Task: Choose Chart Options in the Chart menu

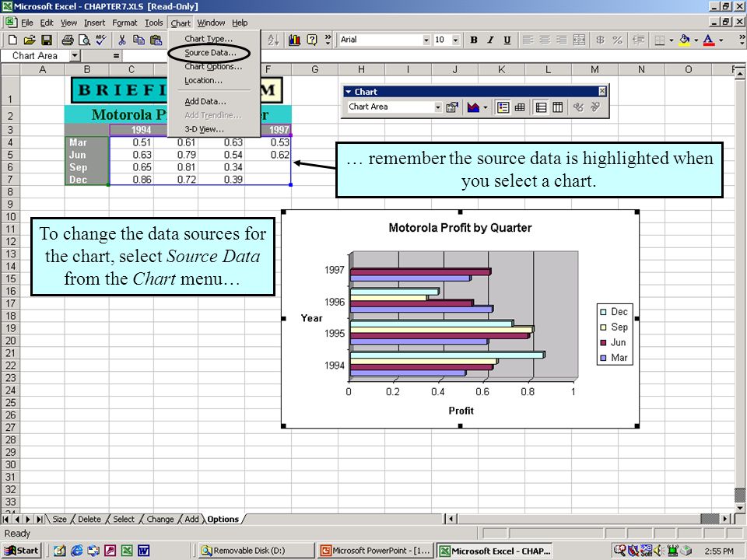Action: coord(213,67)
